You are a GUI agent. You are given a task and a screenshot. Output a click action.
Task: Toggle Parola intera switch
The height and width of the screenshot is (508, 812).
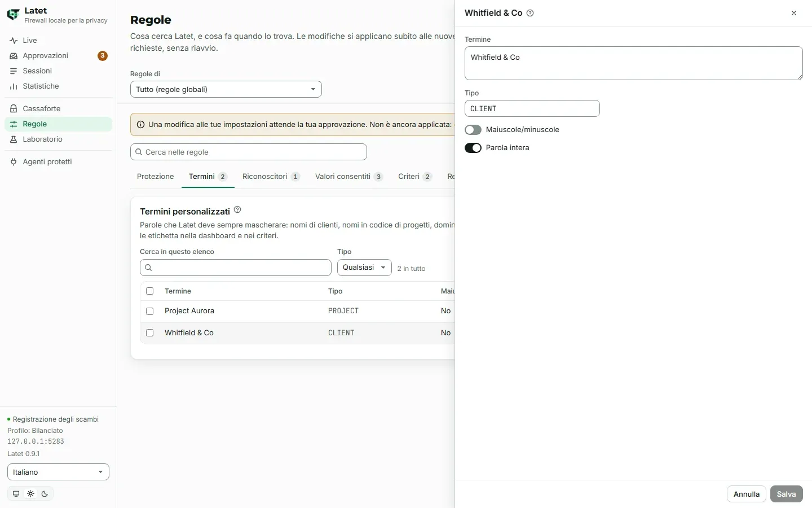[x=473, y=148]
